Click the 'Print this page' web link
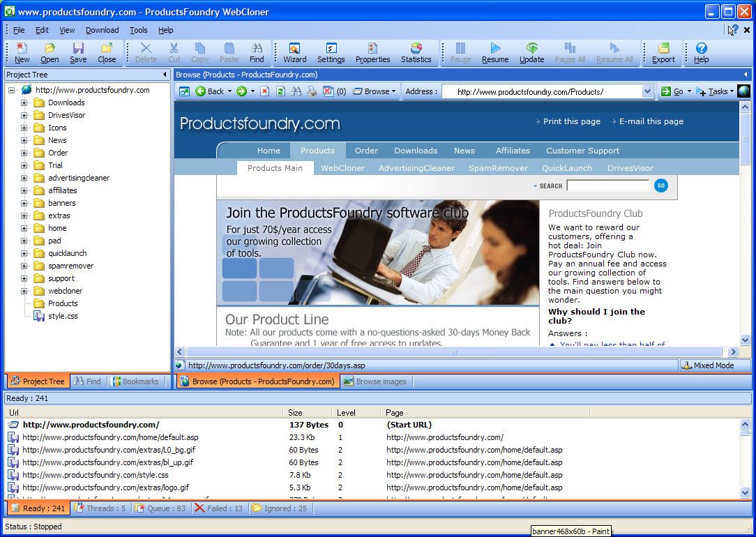Screen dimensions: 756x537 click(x=571, y=121)
